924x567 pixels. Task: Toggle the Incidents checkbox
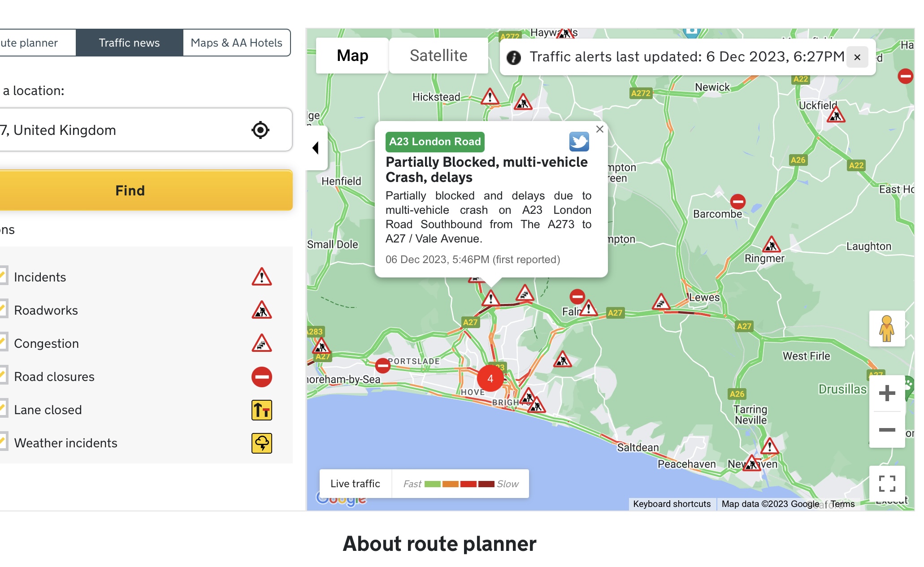pyautogui.click(x=4, y=276)
